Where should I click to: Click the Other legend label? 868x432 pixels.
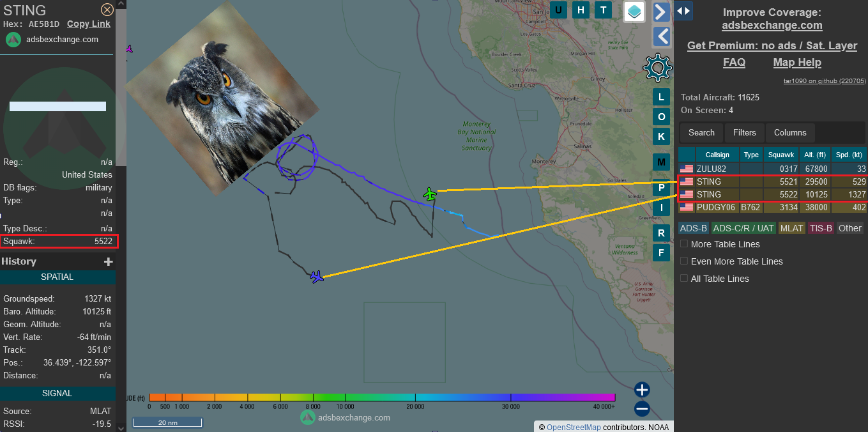tap(850, 228)
